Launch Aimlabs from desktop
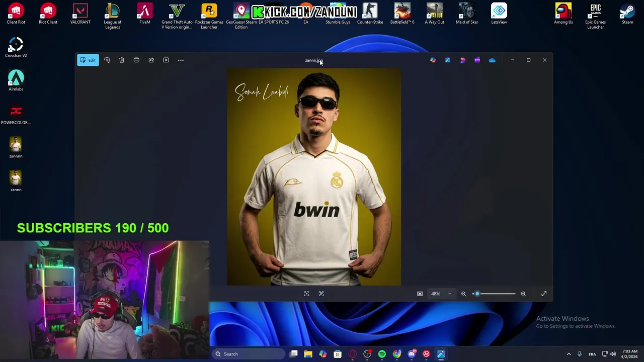644x362 pixels. coord(16,81)
